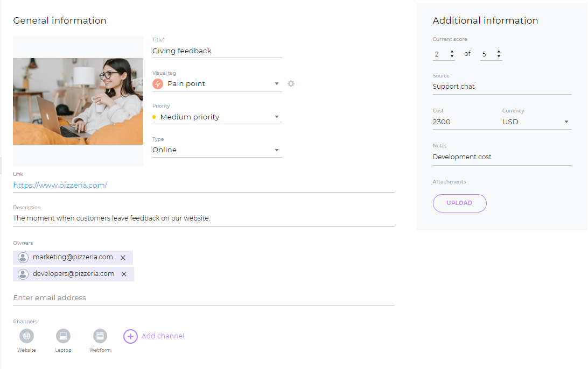Remove marketing@pizzeria.com owner
Image resolution: width=588 pixels, height=369 pixels.
coord(123,258)
